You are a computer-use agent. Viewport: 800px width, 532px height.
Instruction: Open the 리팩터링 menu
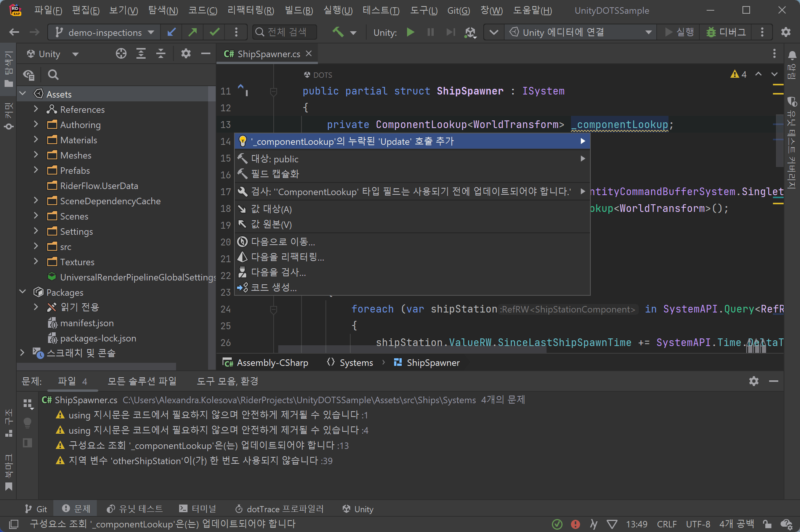(x=250, y=10)
